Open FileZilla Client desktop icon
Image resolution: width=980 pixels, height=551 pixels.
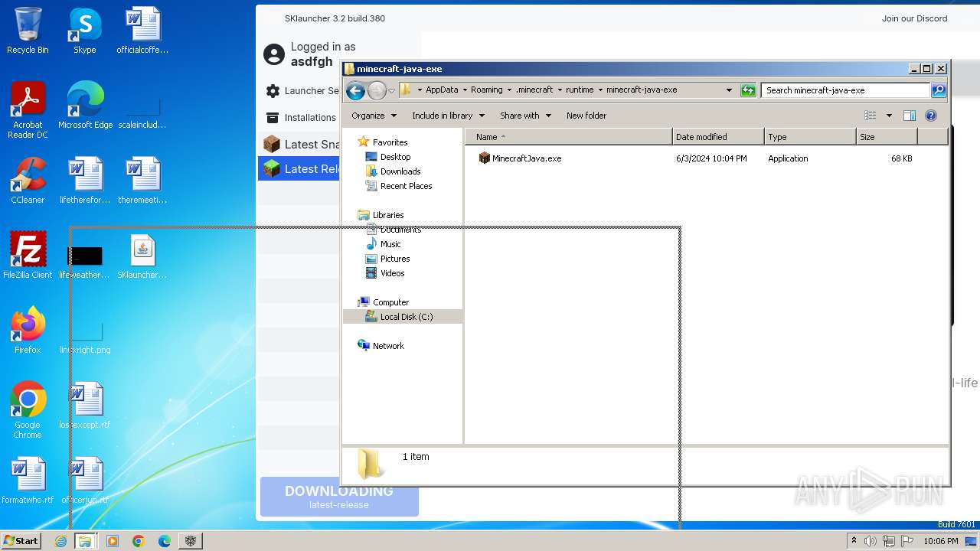tap(28, 256)
